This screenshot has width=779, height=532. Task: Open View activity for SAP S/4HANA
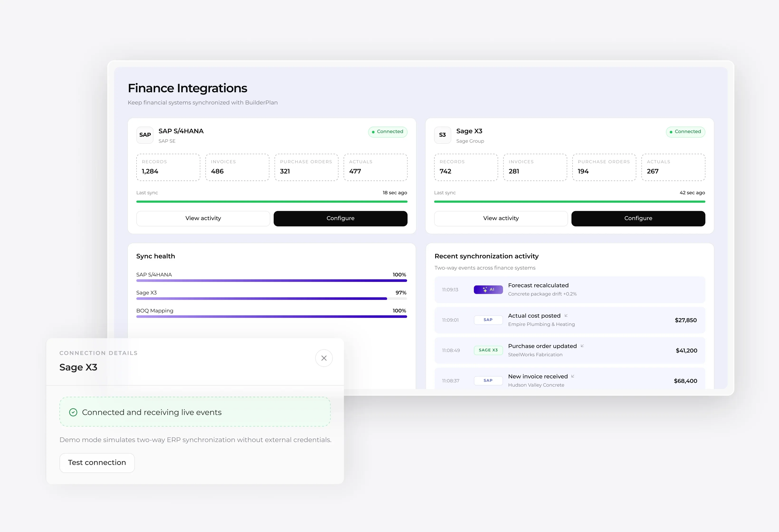point(203,218)
